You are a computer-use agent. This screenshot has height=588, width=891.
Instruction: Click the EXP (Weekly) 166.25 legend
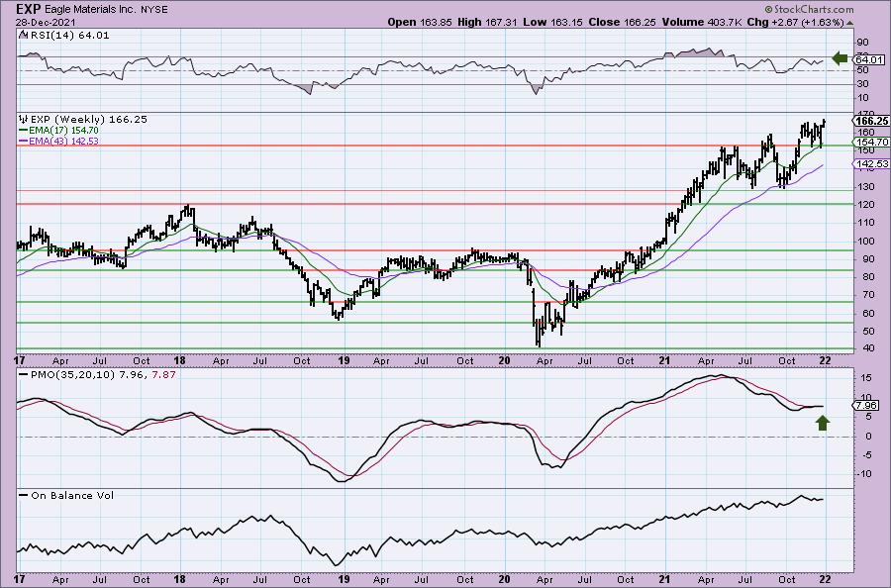89,120
